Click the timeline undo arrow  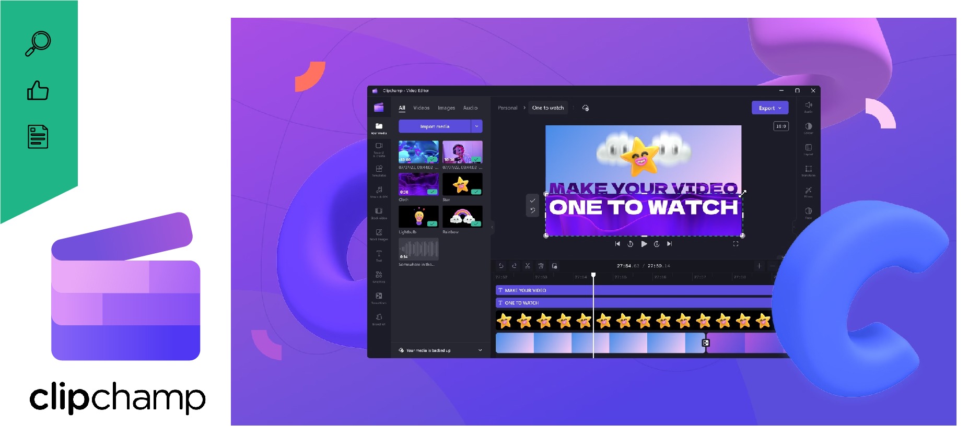pos(501,266)
